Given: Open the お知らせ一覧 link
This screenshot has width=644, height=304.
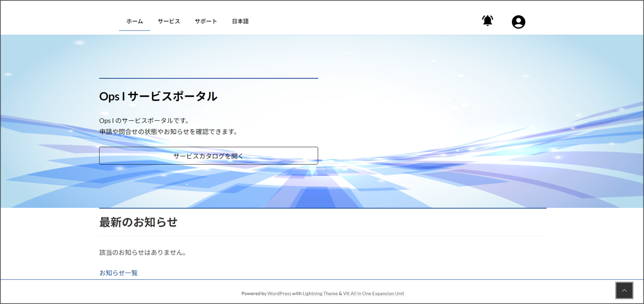Looking at the screenshot, I should [x=118, y=273].
